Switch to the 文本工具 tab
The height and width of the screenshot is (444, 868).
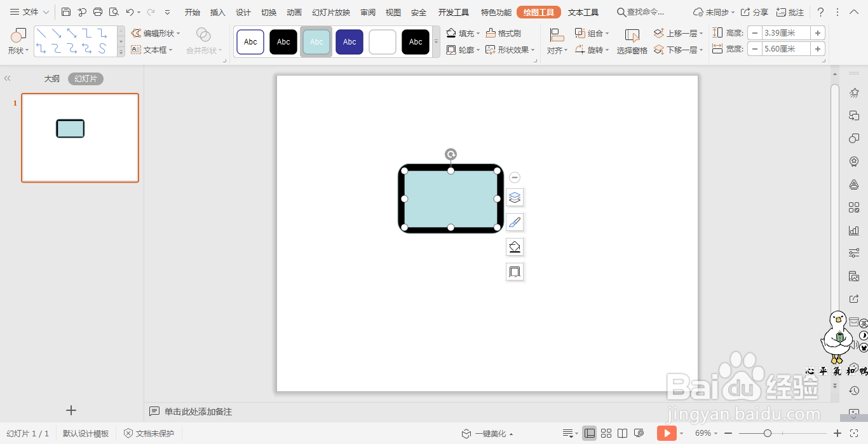click(583, 12)
